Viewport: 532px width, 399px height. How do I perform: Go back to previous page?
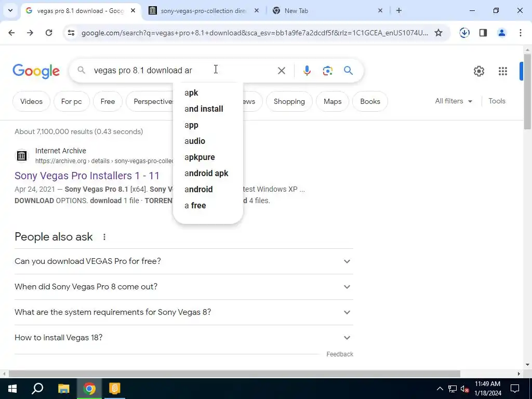[x=11, y=33]
